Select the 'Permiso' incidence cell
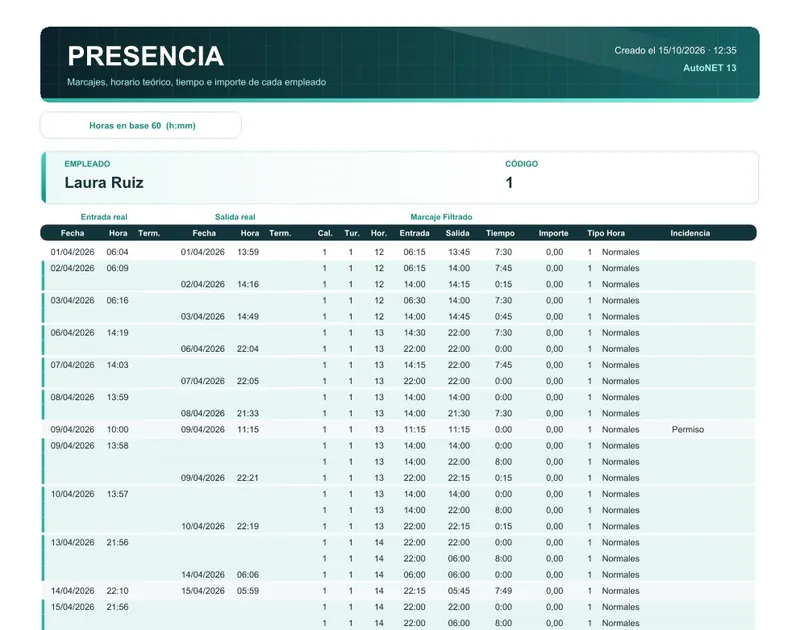800x630 pixels. 688,430
